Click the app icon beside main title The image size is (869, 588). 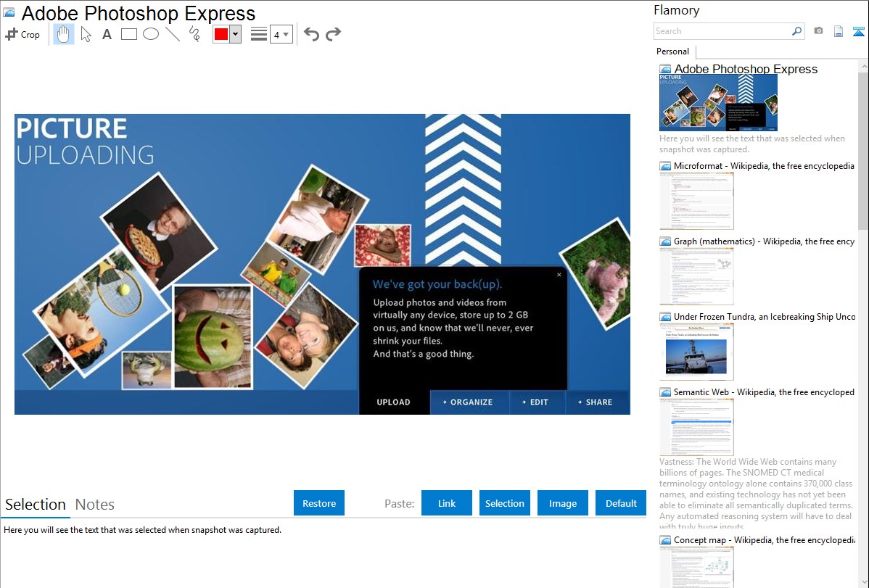pyautogui.click(x=9, y=12)
